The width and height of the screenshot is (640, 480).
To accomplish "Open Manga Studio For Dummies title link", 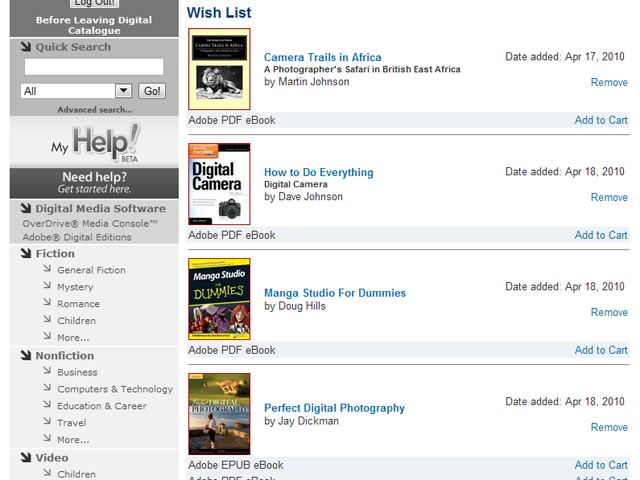I will coord(335,293).
